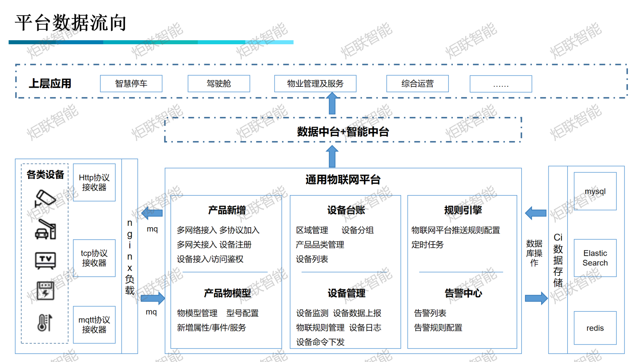644x362 pixels.
Task: Click the upward arrow above IoT platform
Action: (332, 157)
